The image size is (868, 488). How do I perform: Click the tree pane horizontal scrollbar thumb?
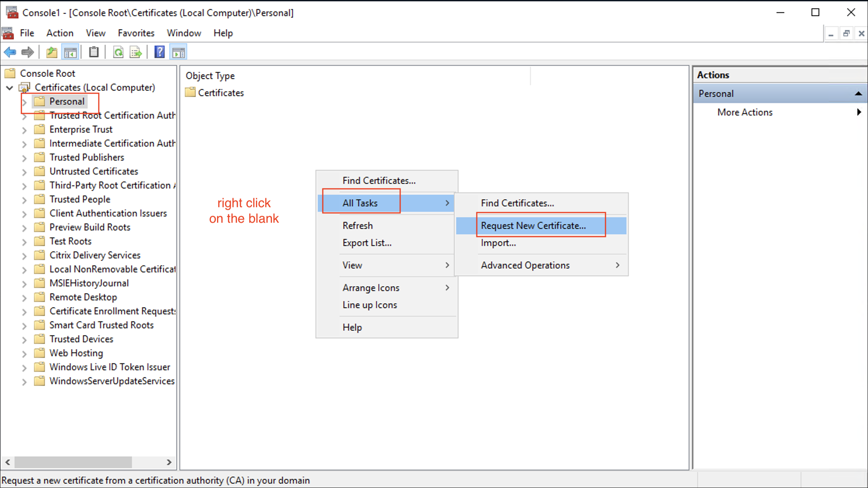click(73, 462)
